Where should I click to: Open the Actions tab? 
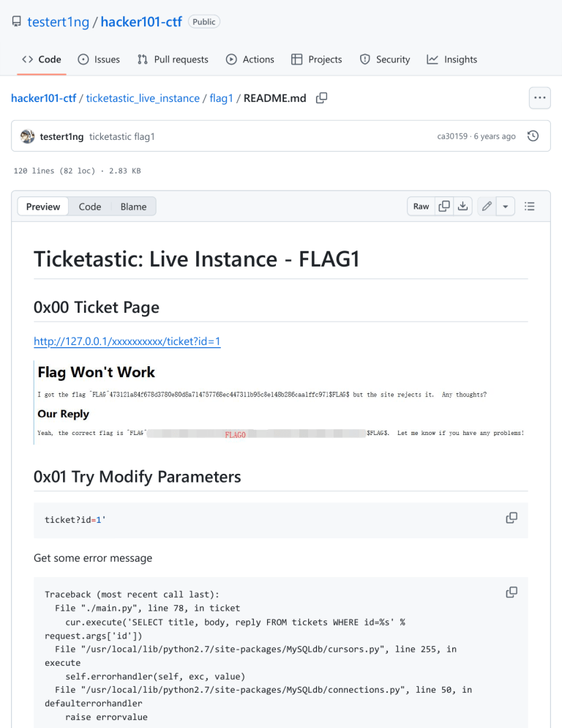click(x=250, y=59)
